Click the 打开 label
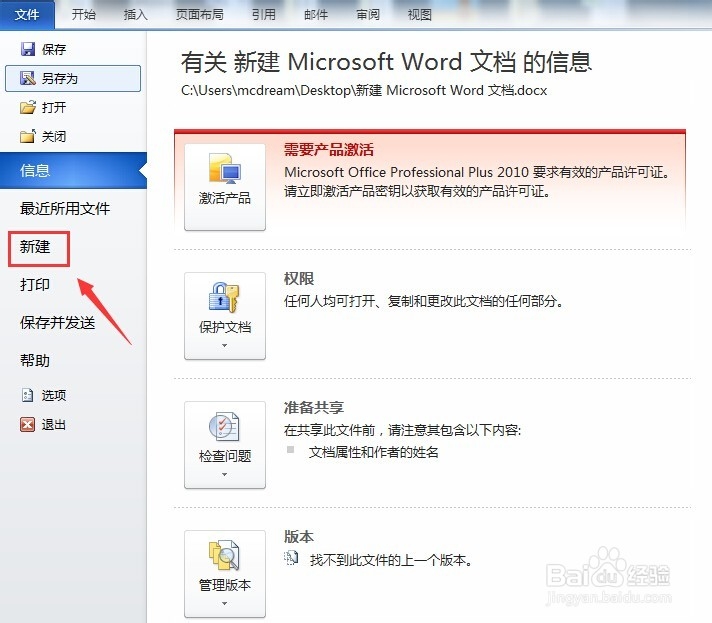This screenshot has width=712, height=623. [54, 108]
